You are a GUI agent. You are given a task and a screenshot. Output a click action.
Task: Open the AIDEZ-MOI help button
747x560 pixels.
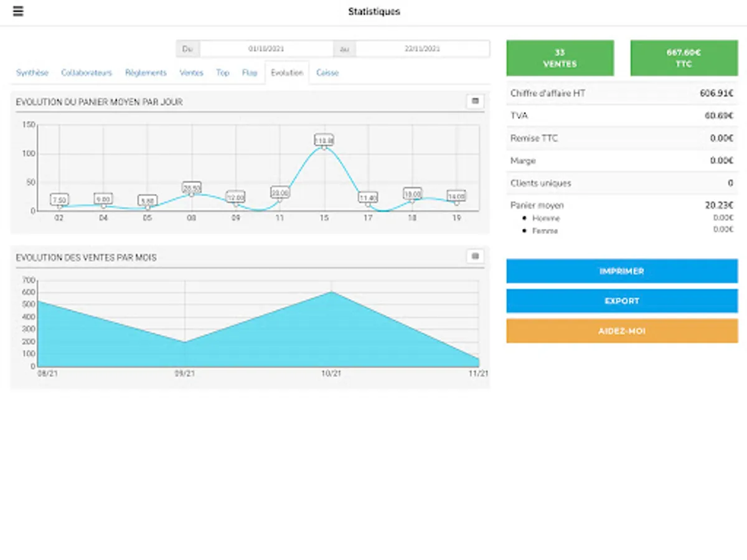pos(622,331)
